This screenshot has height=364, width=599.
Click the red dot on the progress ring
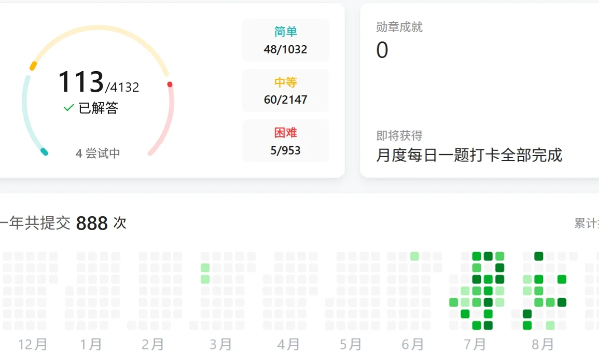pyautogui.click(x=170, y=83)
